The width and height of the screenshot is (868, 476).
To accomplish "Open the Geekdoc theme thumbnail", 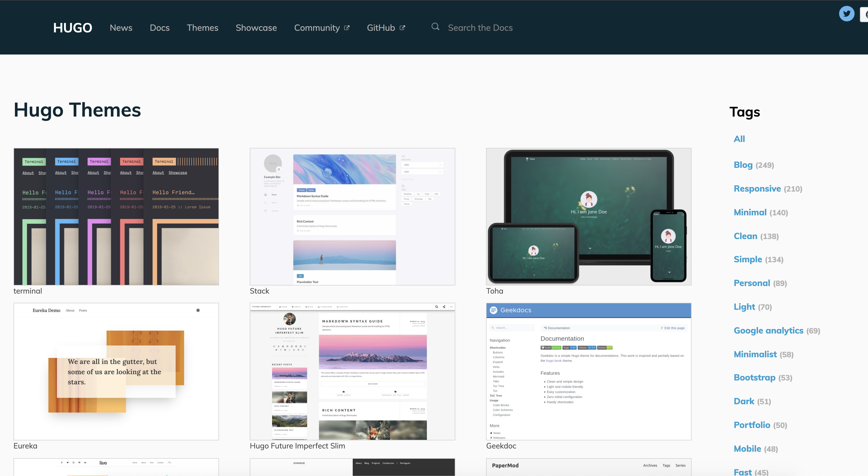I will 589,372.
